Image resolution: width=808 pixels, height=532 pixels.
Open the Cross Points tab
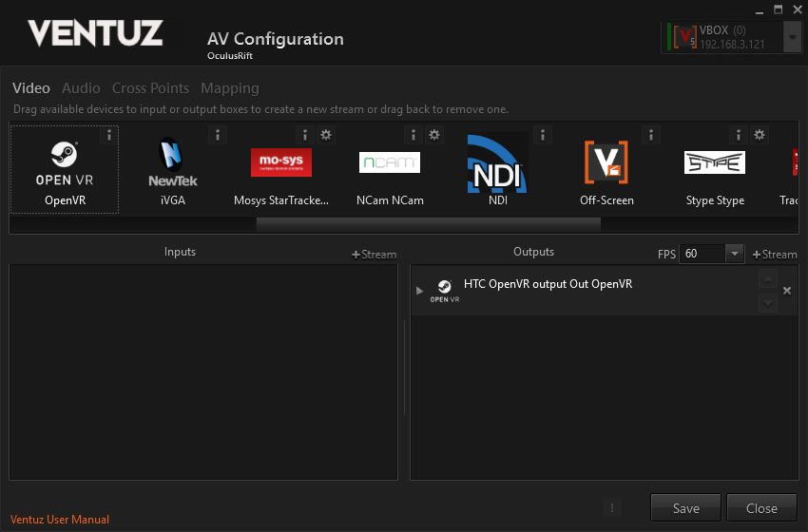(152, 88)
